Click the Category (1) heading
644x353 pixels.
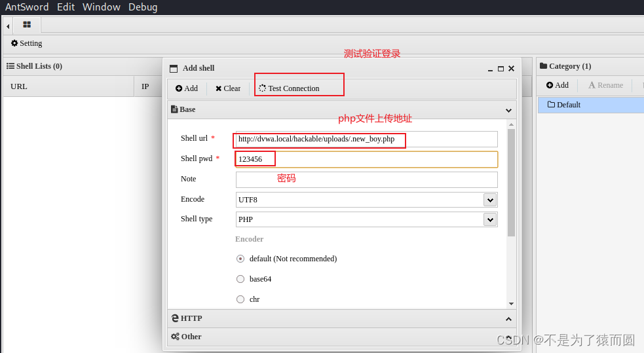coord(565,66)
